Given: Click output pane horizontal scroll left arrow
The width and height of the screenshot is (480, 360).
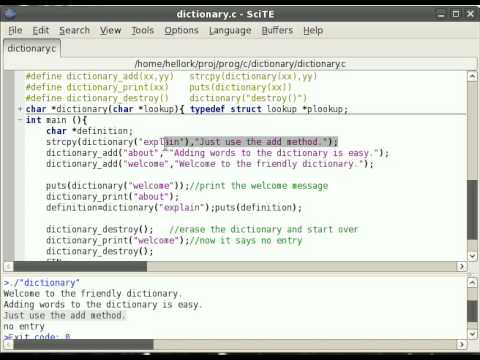Looking at the screenshot, I should (x=9, y=344).
